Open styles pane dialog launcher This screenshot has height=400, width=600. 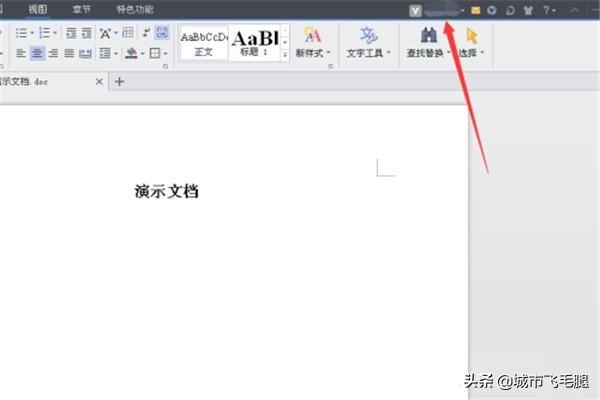[x=331, y=66]
